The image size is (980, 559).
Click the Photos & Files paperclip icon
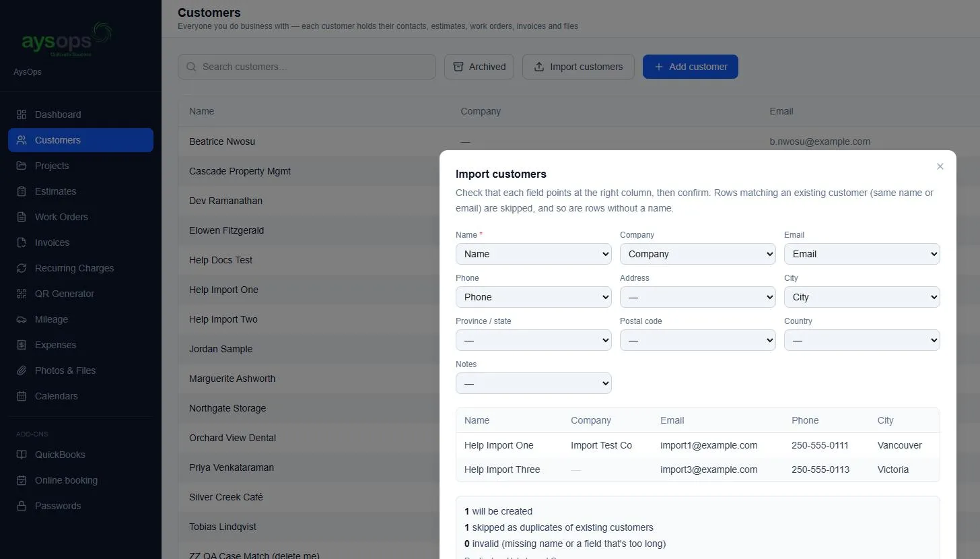tap(22, 370)
